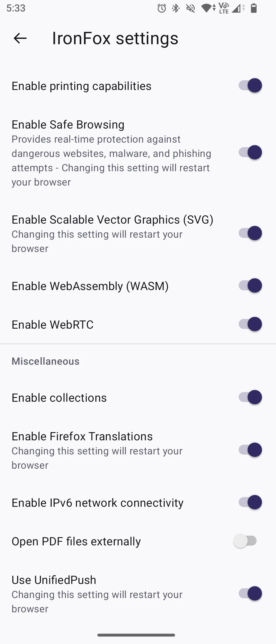The width and height of the screenshot is (276, 644).
Task: Switch off the WebAssembly (WASM) toggle
Action: (250, 285)
